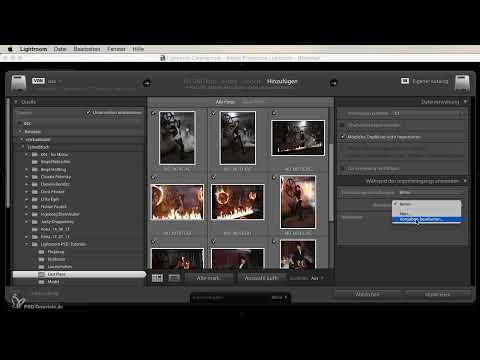This screenshot has width=480, height=360.
Task: Toggle the smart previews checkbox above the duplicates option
Action: tap(342, 125)
